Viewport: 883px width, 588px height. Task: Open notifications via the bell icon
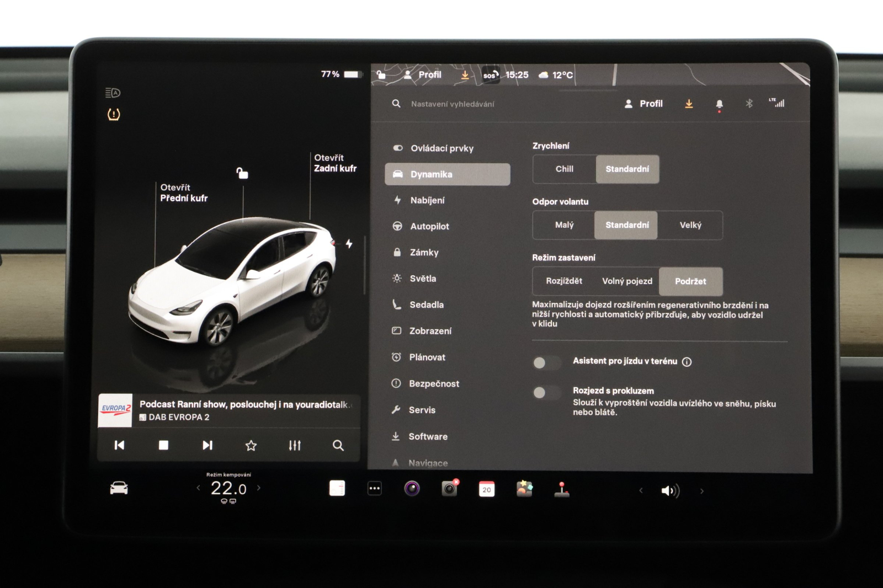tap(718, 103)
